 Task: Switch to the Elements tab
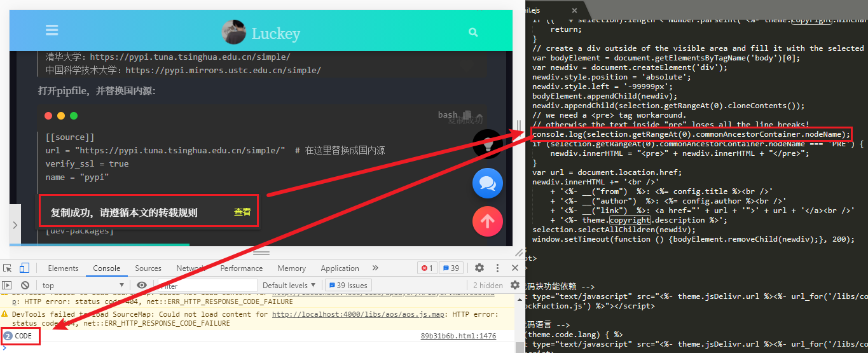pos(63,268)
